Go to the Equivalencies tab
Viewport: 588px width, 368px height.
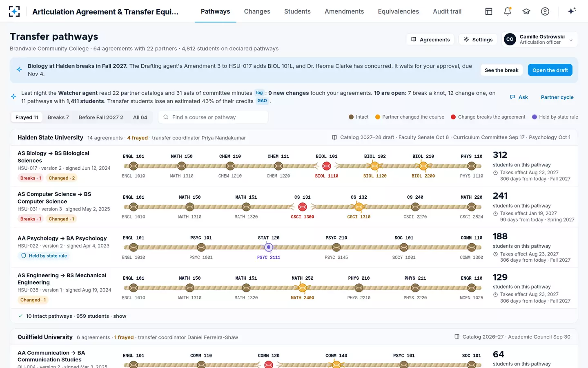(x=399, y=11)
